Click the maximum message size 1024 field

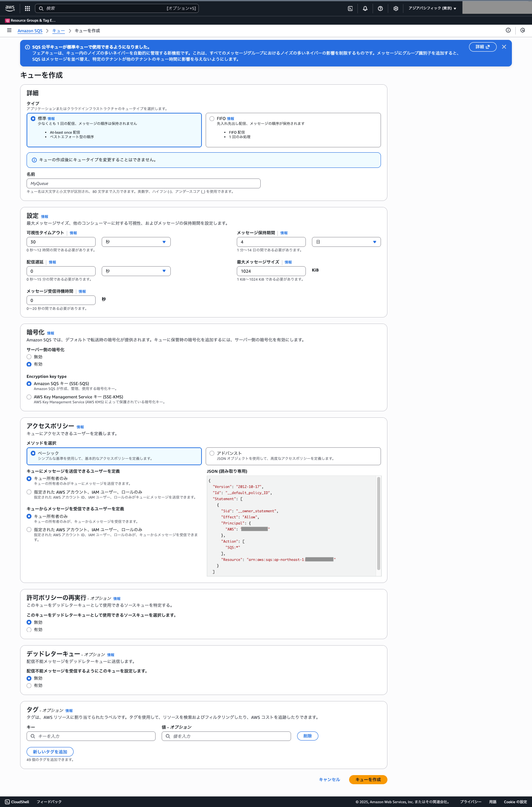271,271
